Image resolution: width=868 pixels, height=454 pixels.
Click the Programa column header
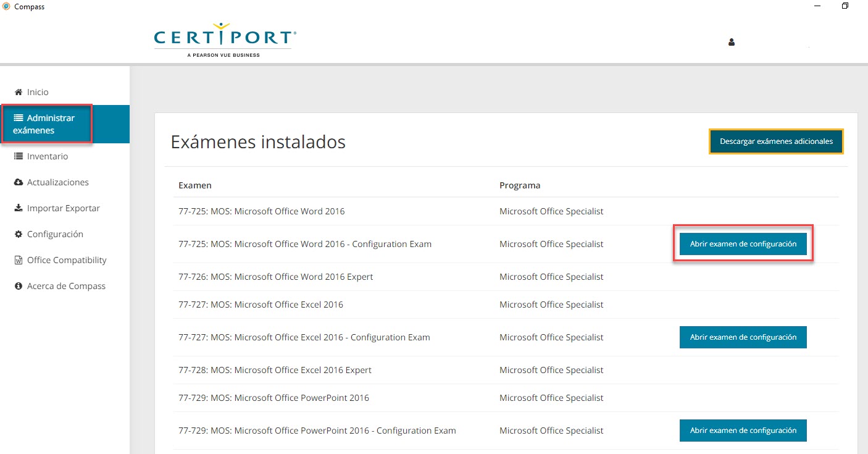(520, 185)
